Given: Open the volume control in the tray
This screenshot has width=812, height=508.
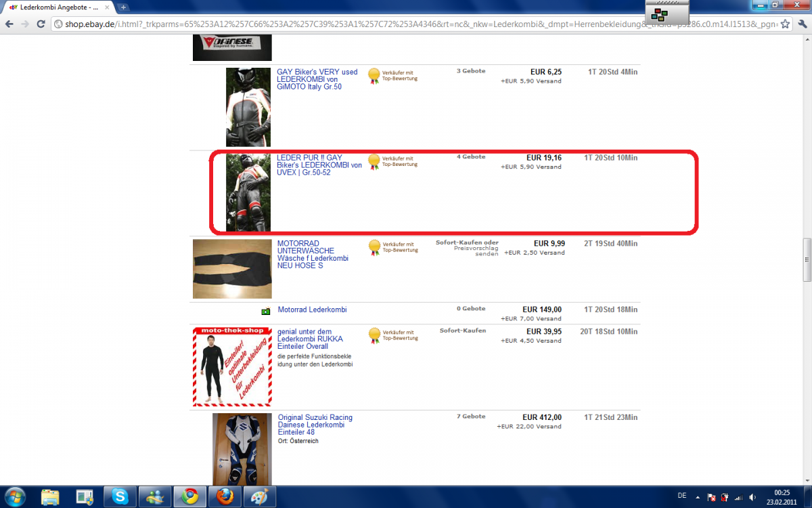Looking at the screenshot, I should (x=752, y=497).
